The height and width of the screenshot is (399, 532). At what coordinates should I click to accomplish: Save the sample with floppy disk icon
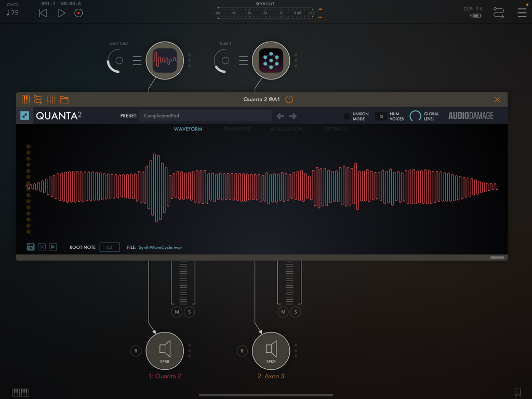pyautogui.click(x=31, y=247)
